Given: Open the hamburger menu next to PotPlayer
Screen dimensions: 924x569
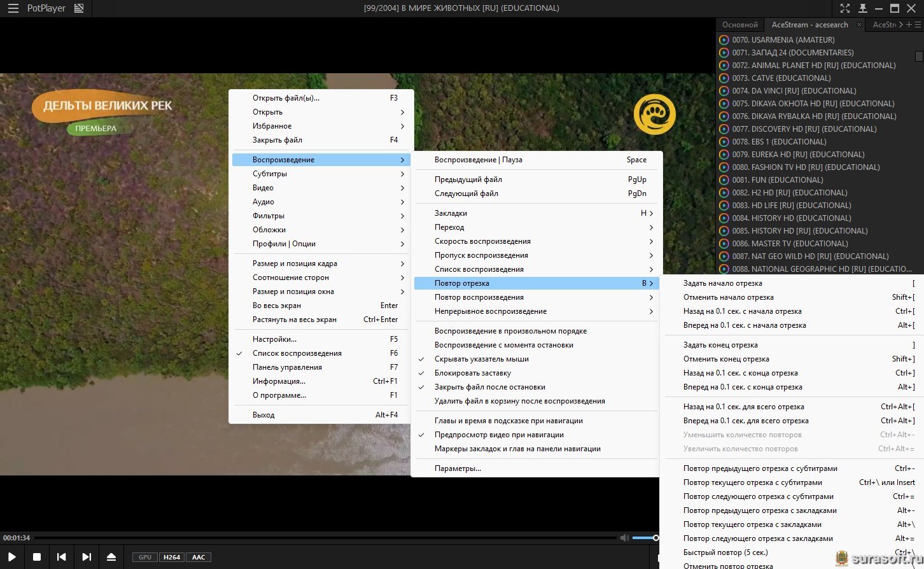Looking at the screenshot, I should click(x=13, y=8).
